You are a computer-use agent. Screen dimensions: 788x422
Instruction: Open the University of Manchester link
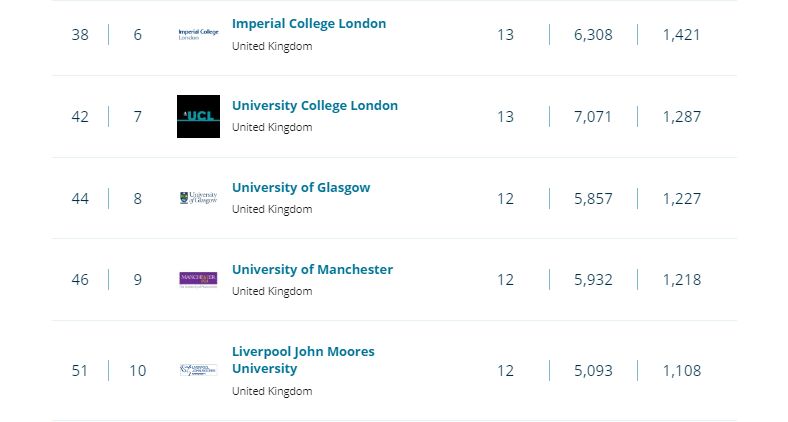(312, 269)
